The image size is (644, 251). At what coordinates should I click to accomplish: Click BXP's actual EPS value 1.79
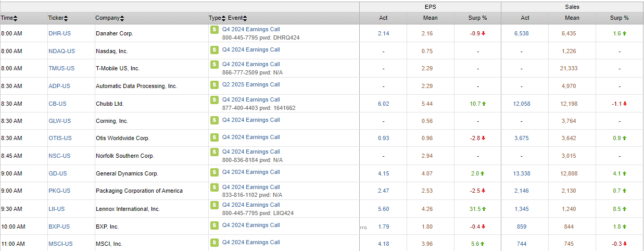pyautogui.click(x=383, y=227)
